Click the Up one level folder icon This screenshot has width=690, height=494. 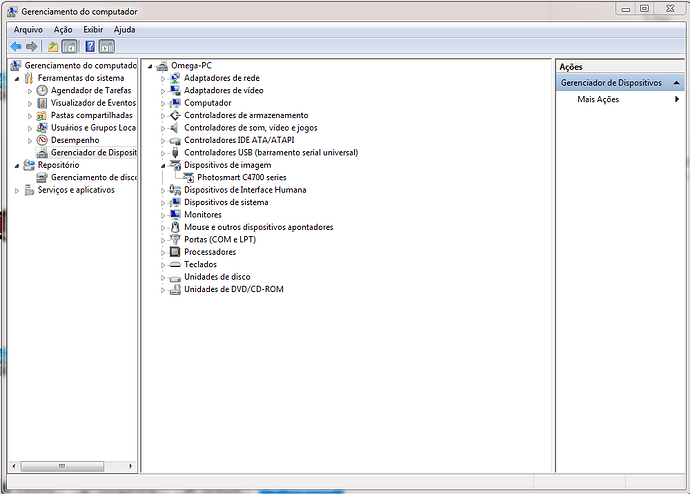coord(52,46)
